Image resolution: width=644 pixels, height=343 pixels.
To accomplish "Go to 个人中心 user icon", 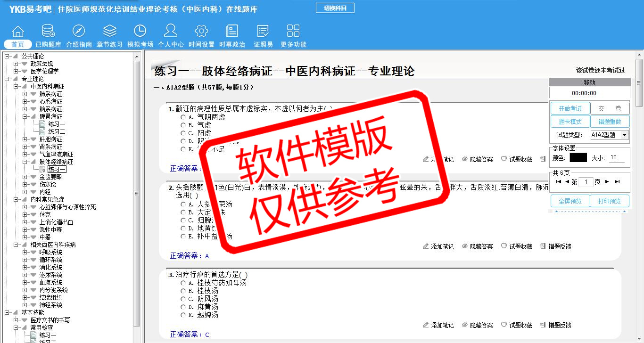I will 171,31.
